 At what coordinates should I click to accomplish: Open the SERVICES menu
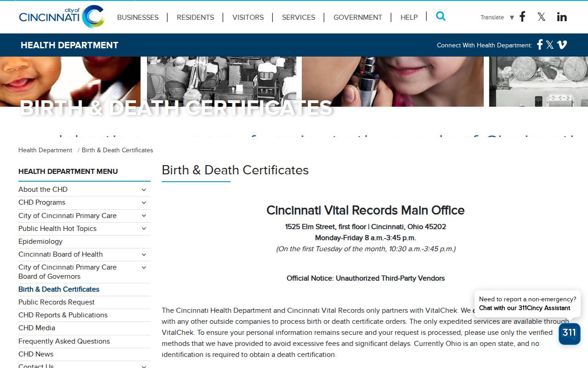299,17
